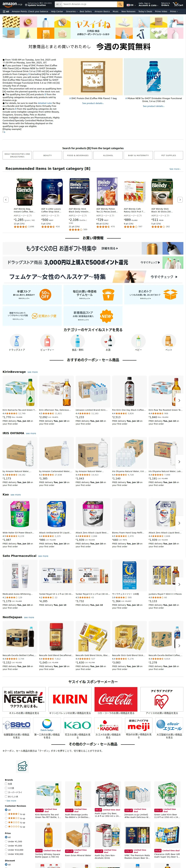This screenshot has height=868, width=186.
Task: Open See product details for DHC Protein Diet
Action: pos(93,103)
